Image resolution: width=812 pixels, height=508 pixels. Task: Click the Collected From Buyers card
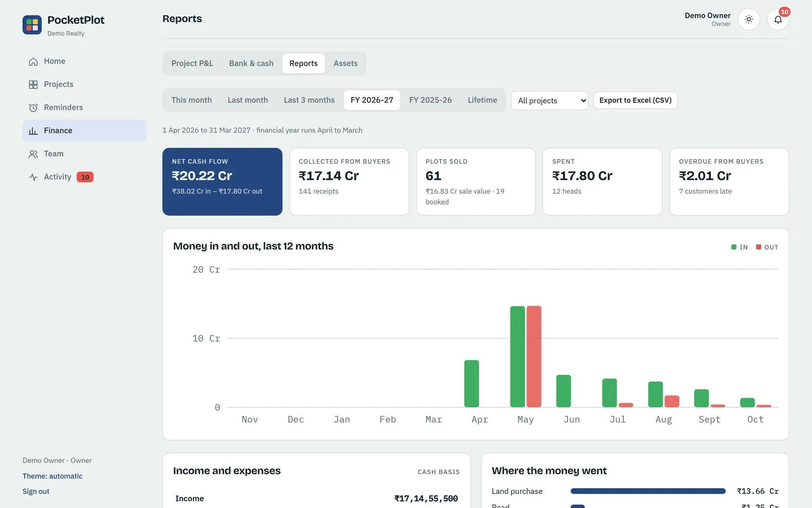[349, 182]
